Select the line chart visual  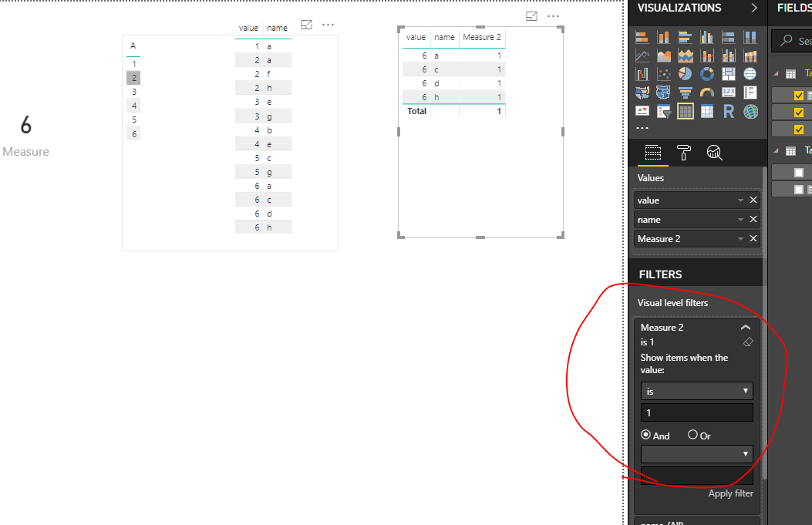point(642,56)
